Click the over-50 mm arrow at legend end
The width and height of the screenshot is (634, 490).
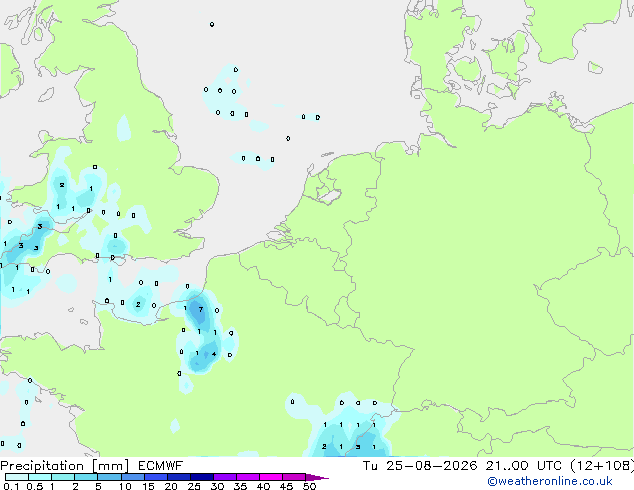click(317, 477)
